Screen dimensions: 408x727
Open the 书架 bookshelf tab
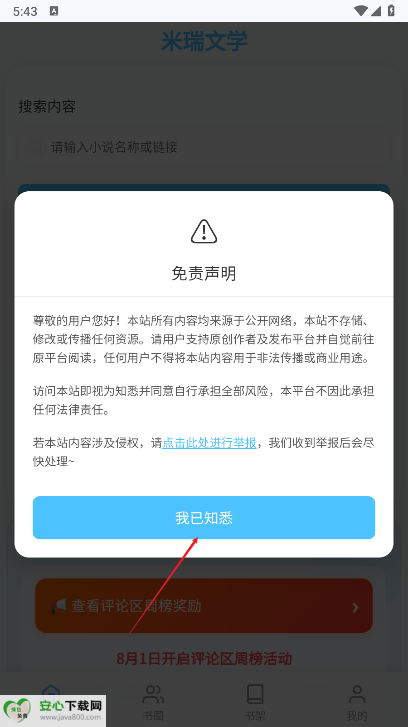point(255,702)
